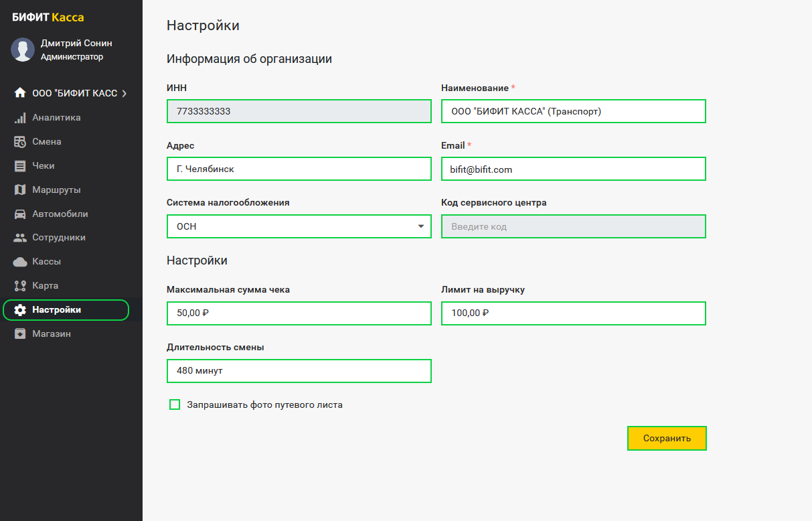Focus the Максимальная сумма чека field
The height and width of the screenshot is (521, 812).
pyautogui.click(x=299, y=313)
